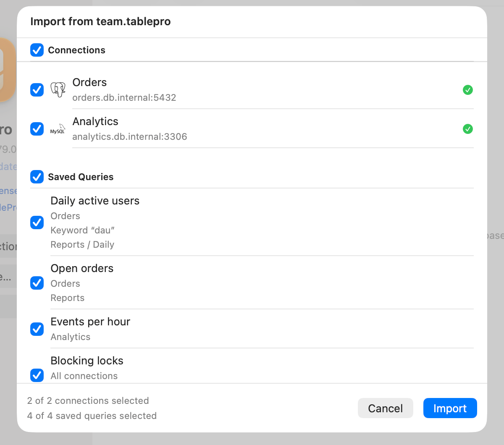The image size is (504, 445).
Task: Click the green status checkmark for Analytics
Action: click(x=467, y=129)
